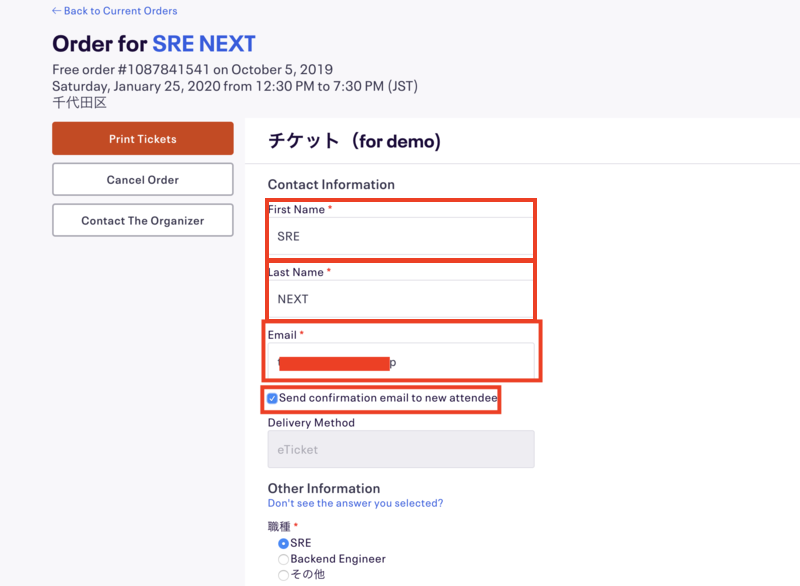
Task: Select the その他 radio option
Action: coord(283,575)
